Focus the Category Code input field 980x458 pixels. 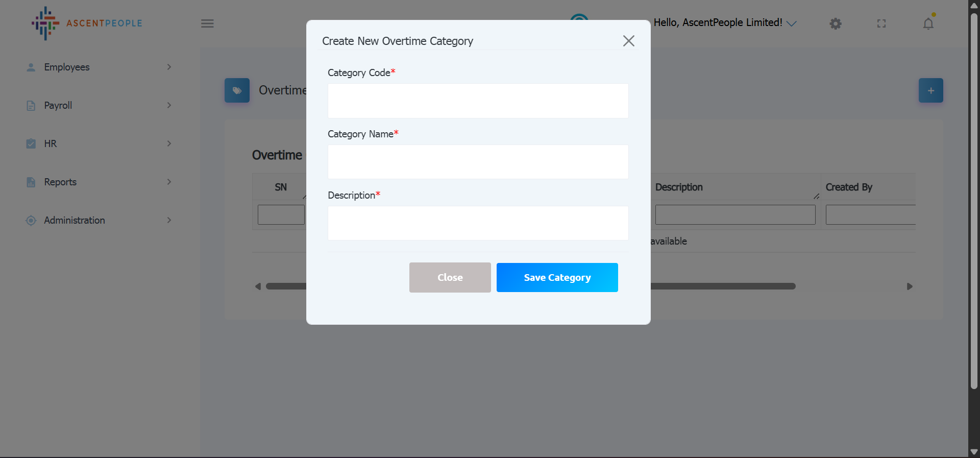478,101
